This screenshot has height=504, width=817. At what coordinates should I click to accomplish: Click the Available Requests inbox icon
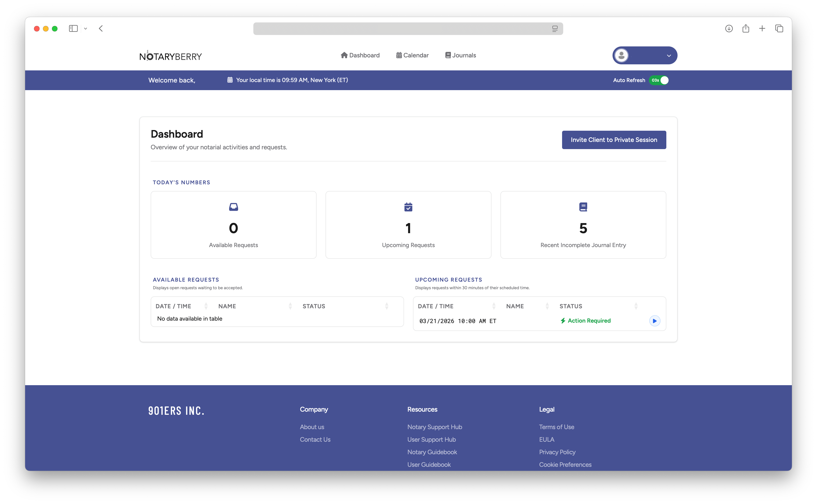click(x=233, y=207)
